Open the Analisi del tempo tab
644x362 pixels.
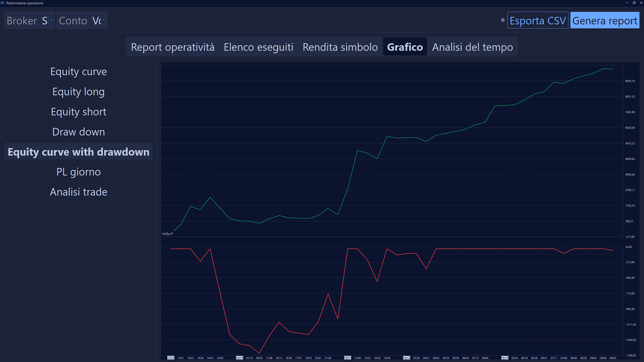click(472, 46)
